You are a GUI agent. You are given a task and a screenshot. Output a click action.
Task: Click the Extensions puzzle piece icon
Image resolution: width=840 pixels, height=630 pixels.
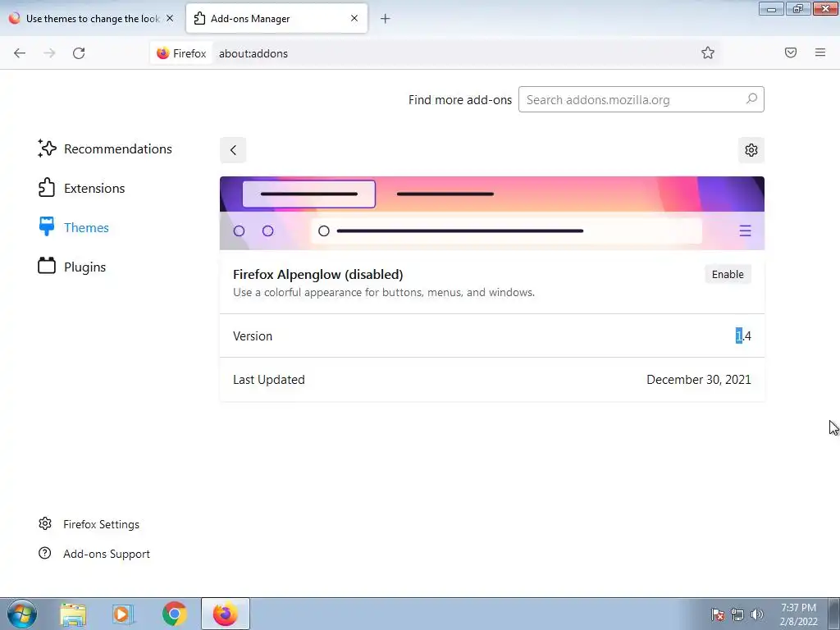coord(47,188)
